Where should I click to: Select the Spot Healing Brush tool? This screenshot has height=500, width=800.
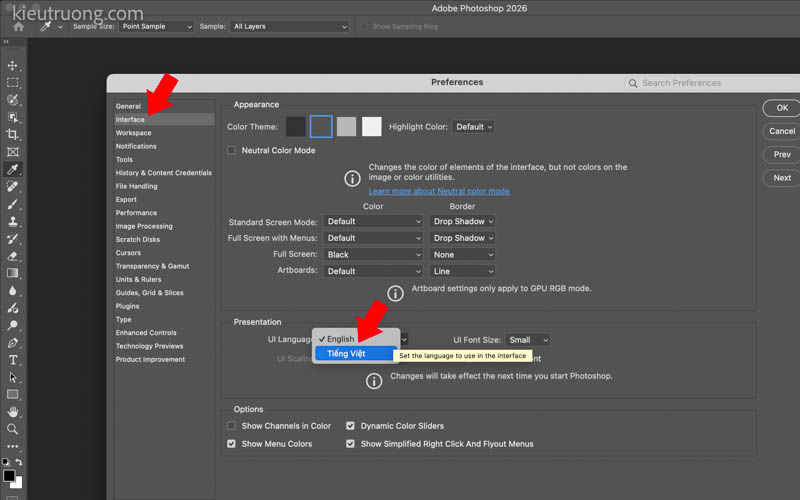pyautogui.click(x=13, y=187)
